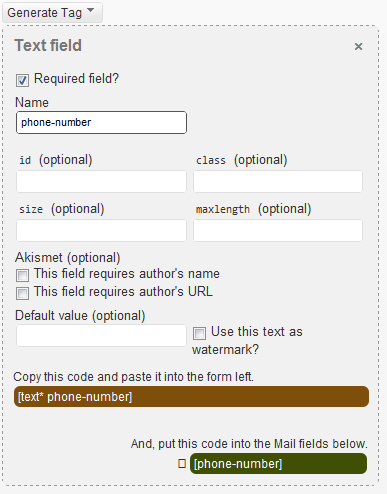
Task: Focus the id optional input
Action: point(101,181)
